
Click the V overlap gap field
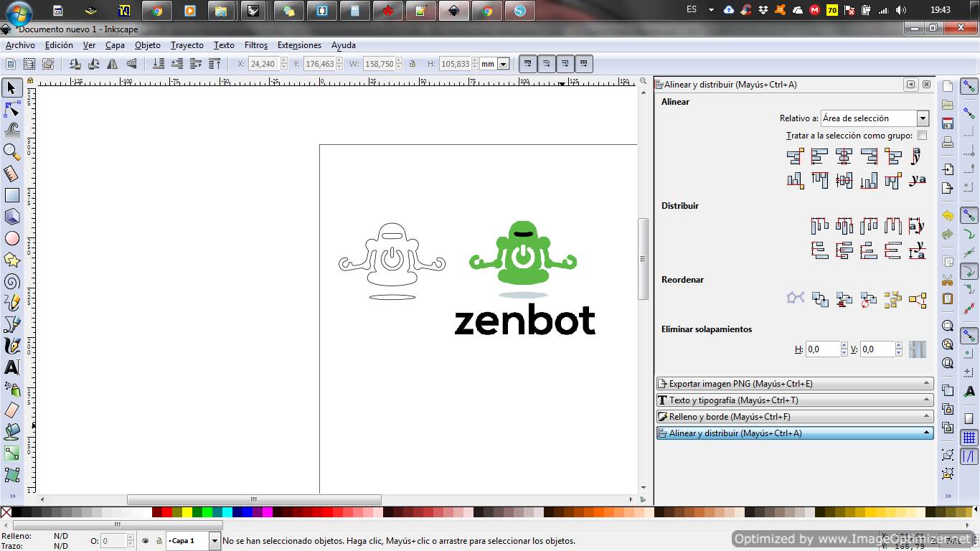tap(877, 349)
